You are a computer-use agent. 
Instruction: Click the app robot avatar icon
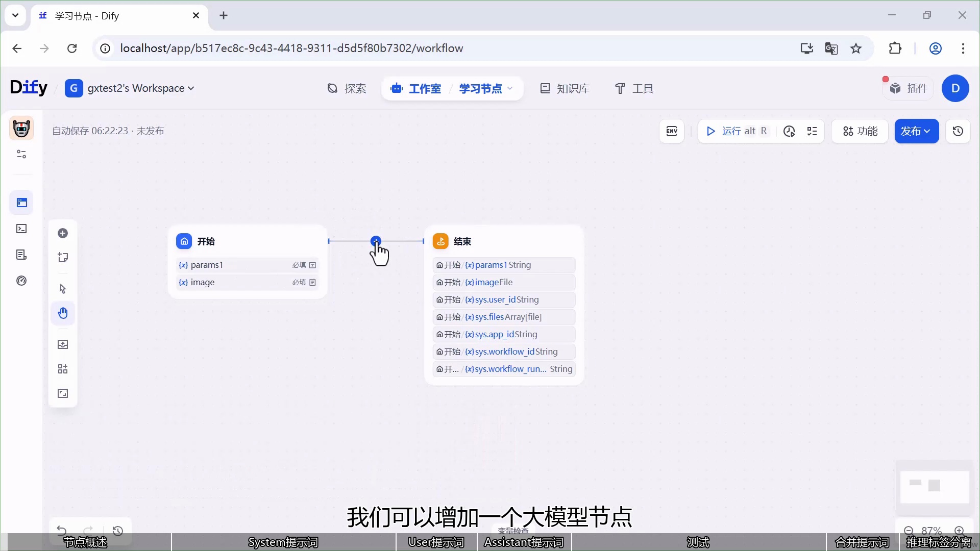[21, 128]
